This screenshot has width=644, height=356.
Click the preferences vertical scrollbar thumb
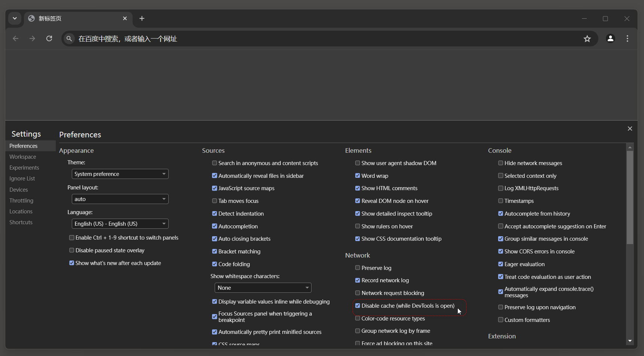click(x=630, y=198)
